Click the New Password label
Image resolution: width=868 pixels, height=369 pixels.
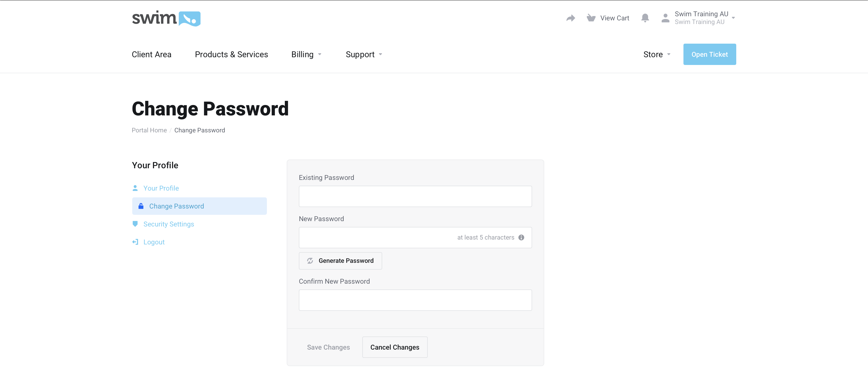point(321,219)
